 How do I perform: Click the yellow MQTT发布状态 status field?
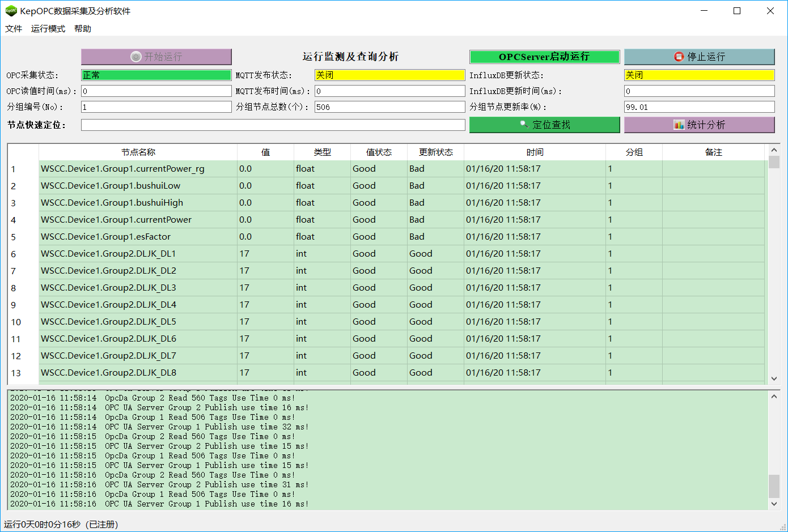(x=389, y=75)
